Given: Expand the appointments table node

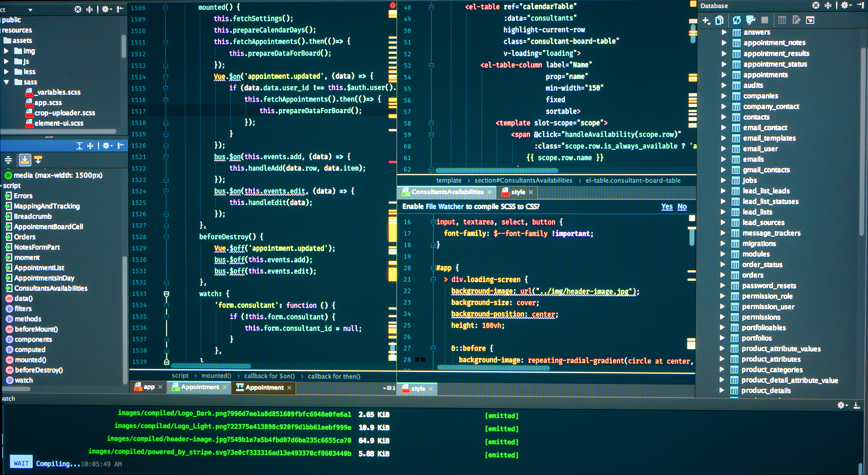Looking at the screenshot, I should pyautogui.click(x=724, y=75).
